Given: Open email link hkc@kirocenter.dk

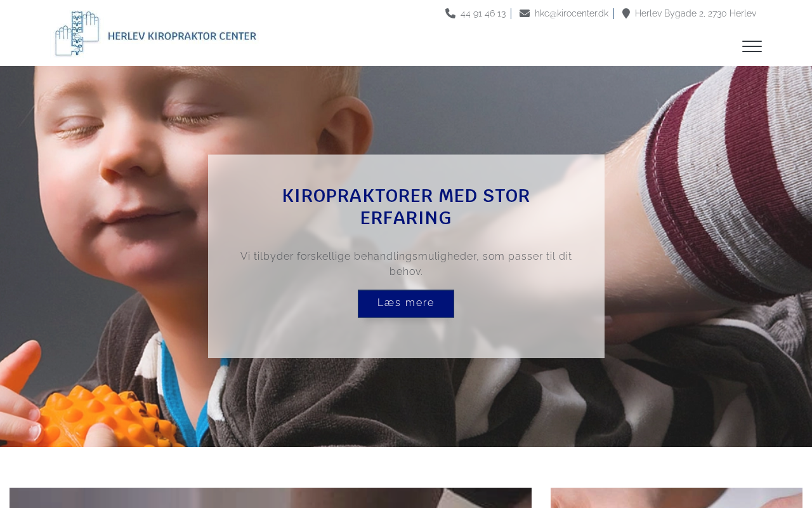Looking at the screenshot, I should click(x=571, y=13).
